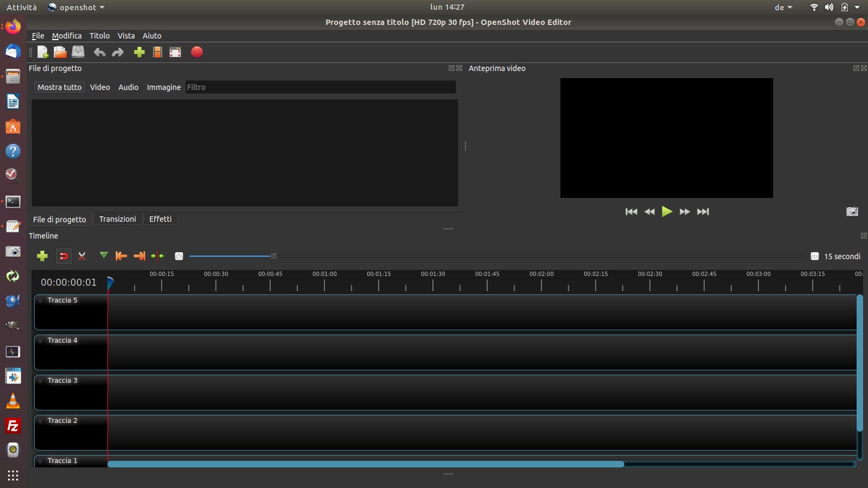Capture a snapshot from the video preview
Viewport: 868px width, 488px height.
click(x=852, y=211)
